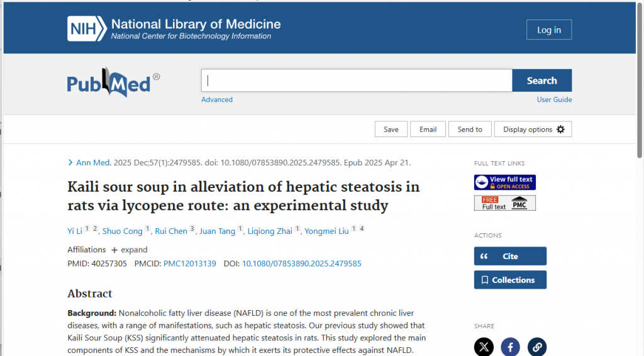Expand the Affiliations section
Viewport: 644px width, 356px height.
pyautogui.click(x=129, y=250)
